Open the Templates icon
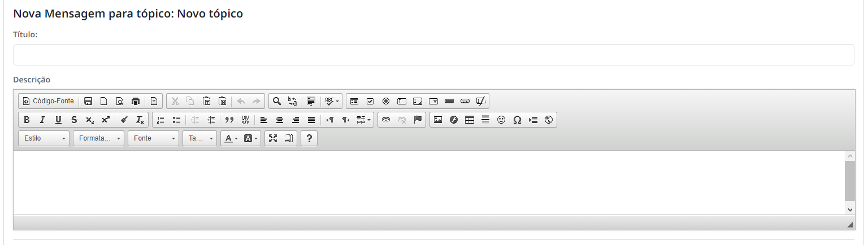The image size is (868, 245). pyautogui.click(x=154, y=101)
